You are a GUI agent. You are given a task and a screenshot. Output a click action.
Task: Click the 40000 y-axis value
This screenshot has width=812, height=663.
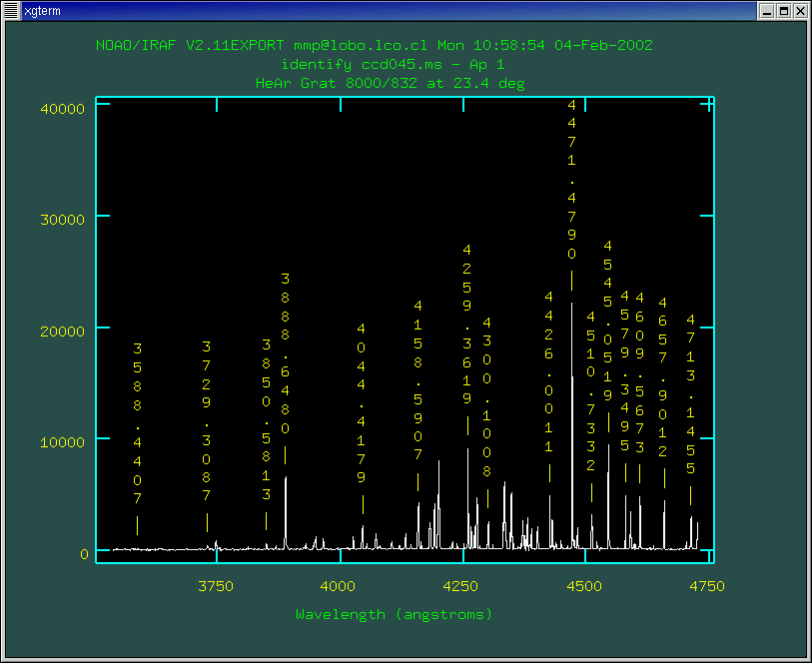pyautogui.click(x=62, y=109)
